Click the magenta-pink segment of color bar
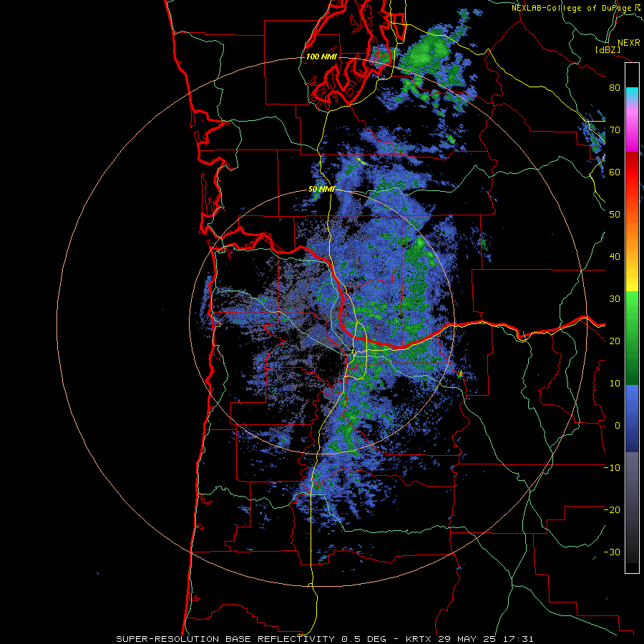 click(632, 127)
